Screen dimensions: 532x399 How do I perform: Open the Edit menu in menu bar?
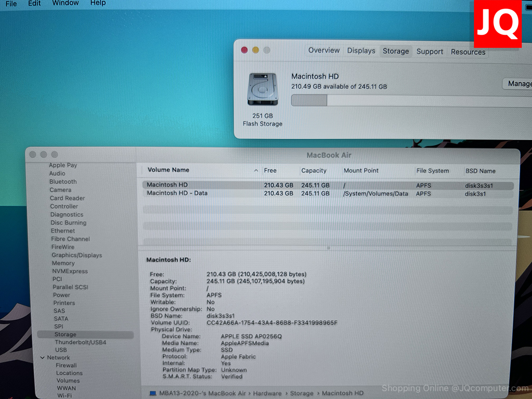tap(34, 3)
